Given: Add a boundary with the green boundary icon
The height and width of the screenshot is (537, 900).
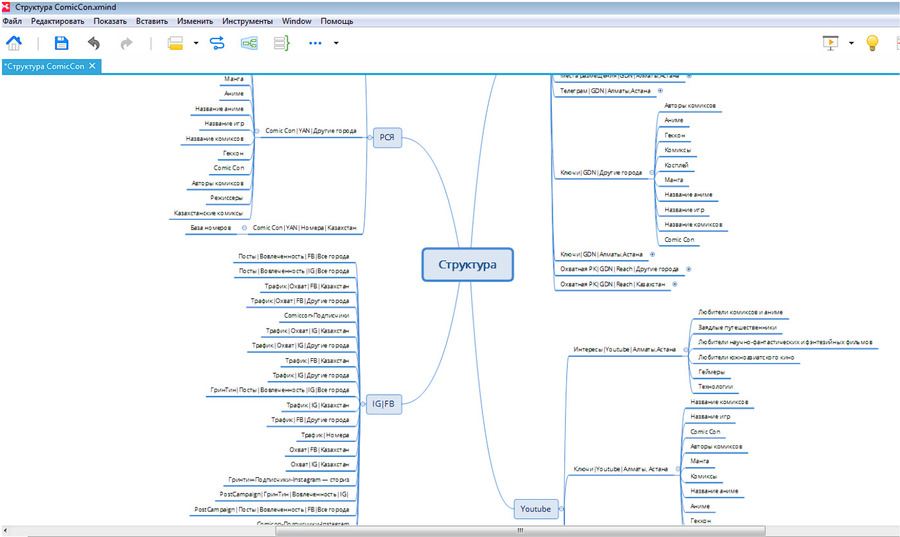Looking at the screenshot, I should point(249,43).
